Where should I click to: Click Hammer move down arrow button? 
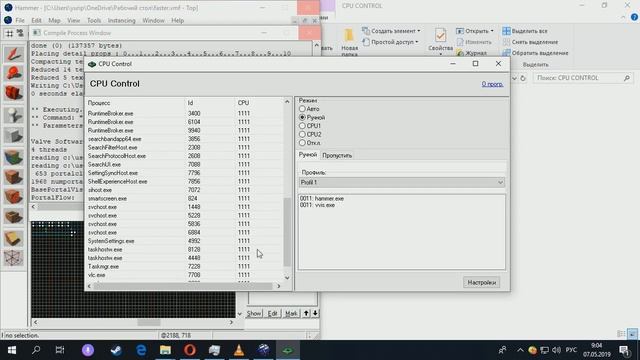[x=315, y=313]
